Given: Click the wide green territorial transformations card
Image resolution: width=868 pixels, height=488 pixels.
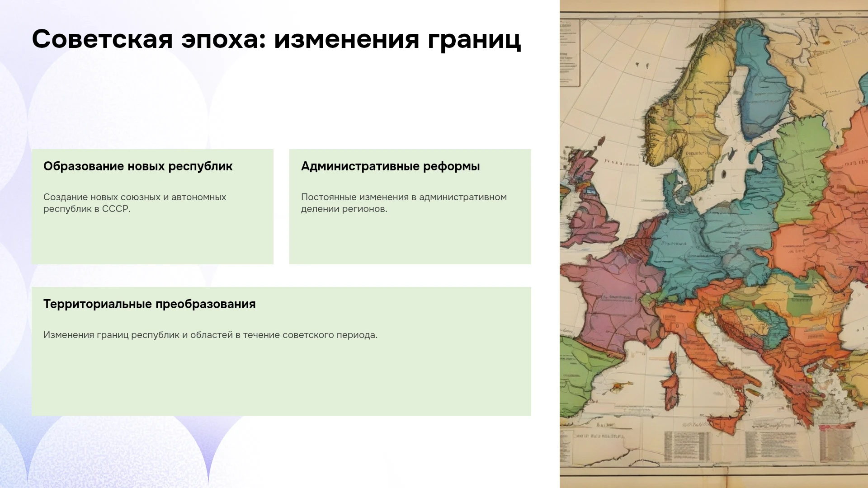Looking at the screenshot, I should pyautogui.click(x=281, y=351).
